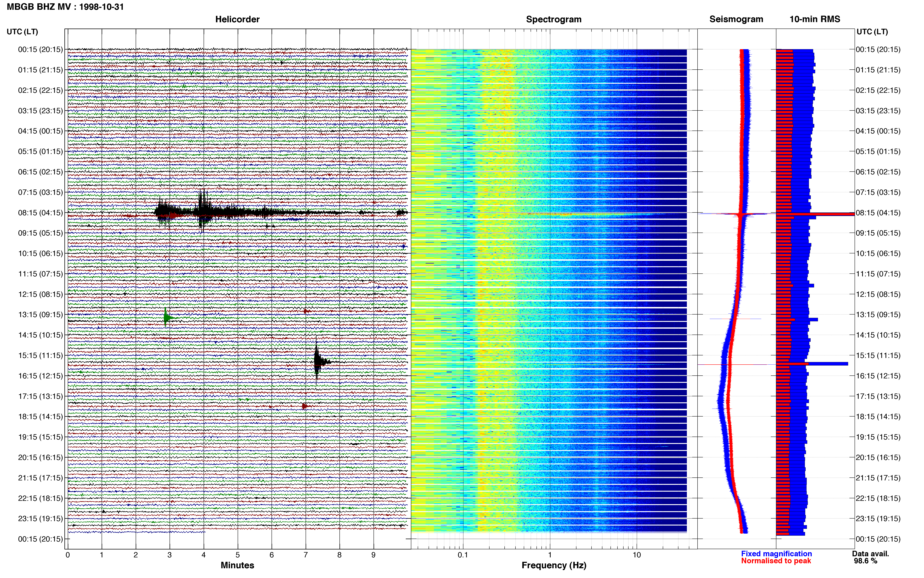Select the '10-min RMS' panel heading
The image size is (924, 578).
point(815,20)
